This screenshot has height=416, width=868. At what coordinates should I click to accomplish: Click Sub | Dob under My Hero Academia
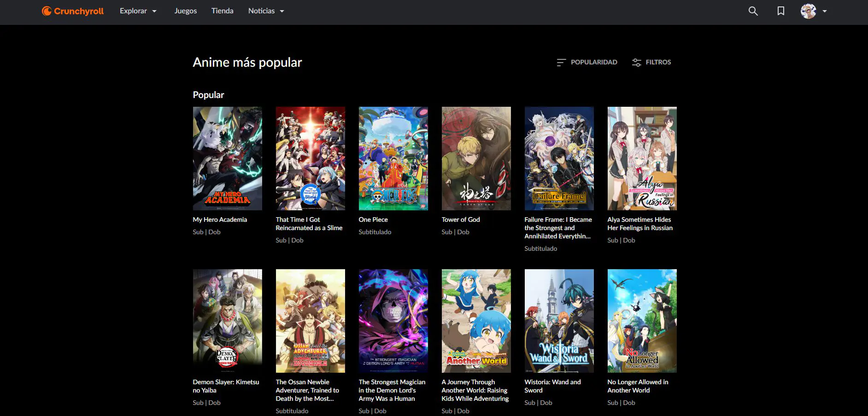pos(207,232)
